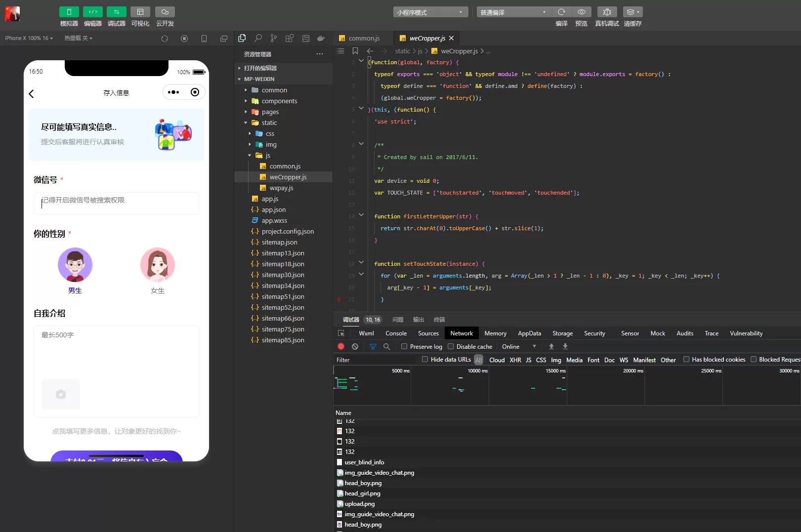The width and height of the screenshot is (801, 532).
Task: Click the WeChat ID input field
Action: [116, 203]
